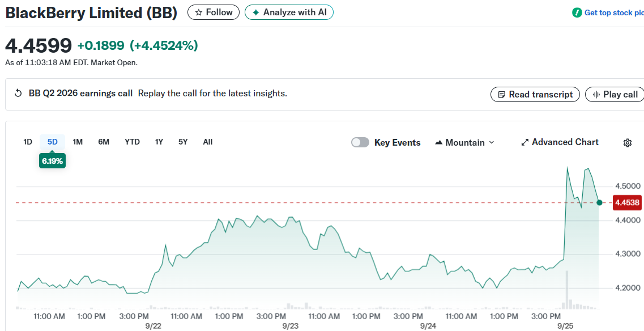Click the sparkle icon in Analyze with AI

pos(256,12)
